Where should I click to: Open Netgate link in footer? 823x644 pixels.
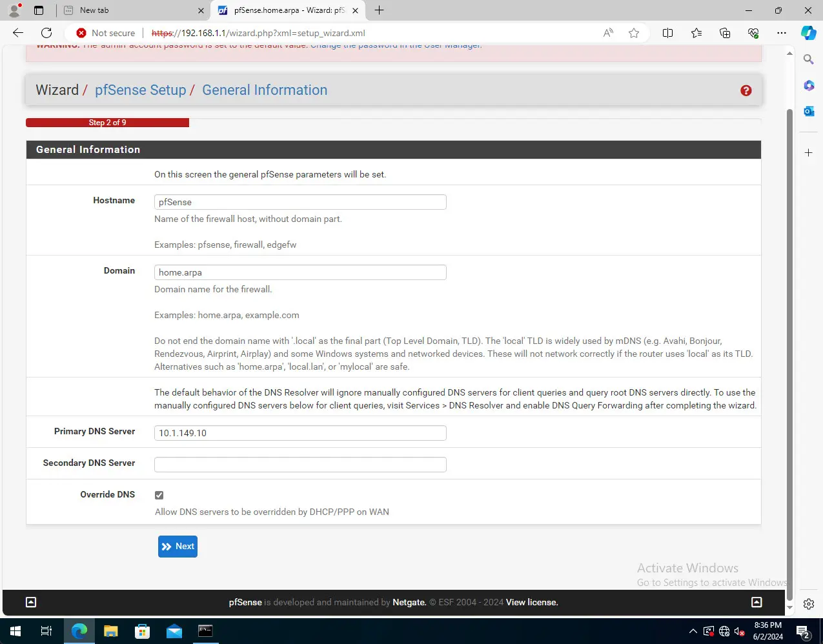(409, 602)
